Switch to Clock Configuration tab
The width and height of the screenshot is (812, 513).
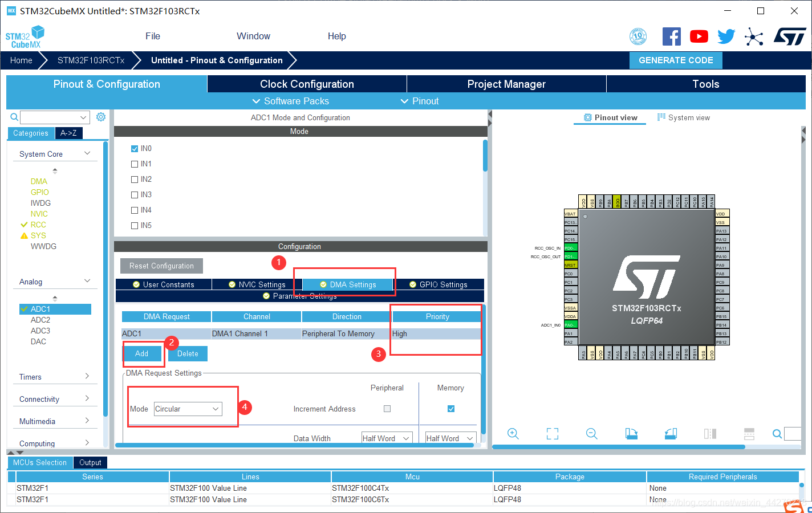click(x=307, y=84)
